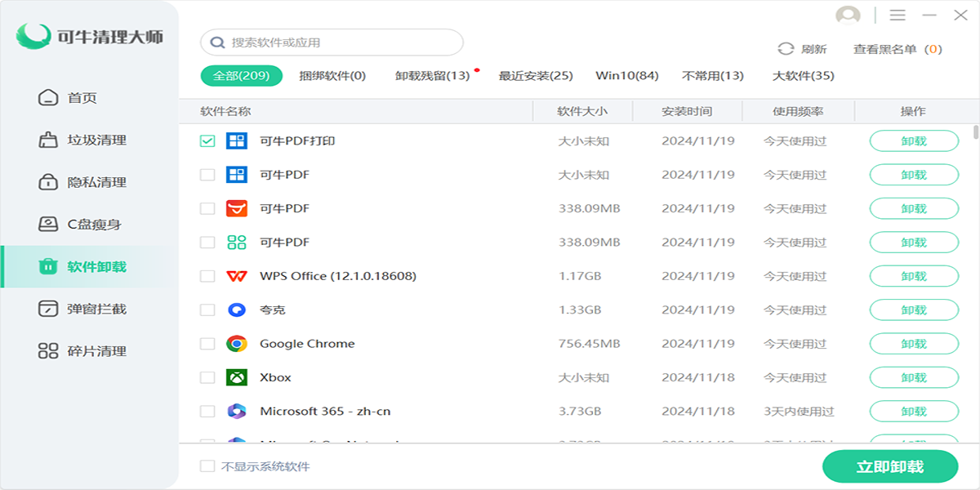The width and height of the screenshot is (980, 490).
Task: Click 卸载 for Google Chrome
Action: pos(914,344)
